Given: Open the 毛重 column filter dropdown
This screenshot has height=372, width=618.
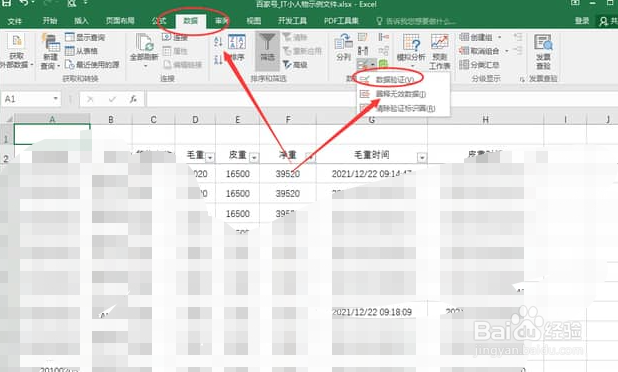Looking at the screenshot, I should [x=210, y=158].
